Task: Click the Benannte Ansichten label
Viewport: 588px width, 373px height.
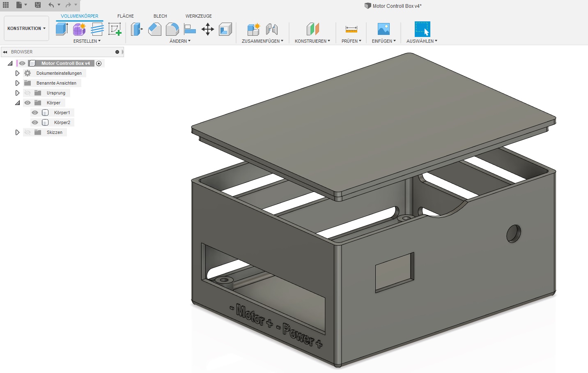Action: click(56, 83)
